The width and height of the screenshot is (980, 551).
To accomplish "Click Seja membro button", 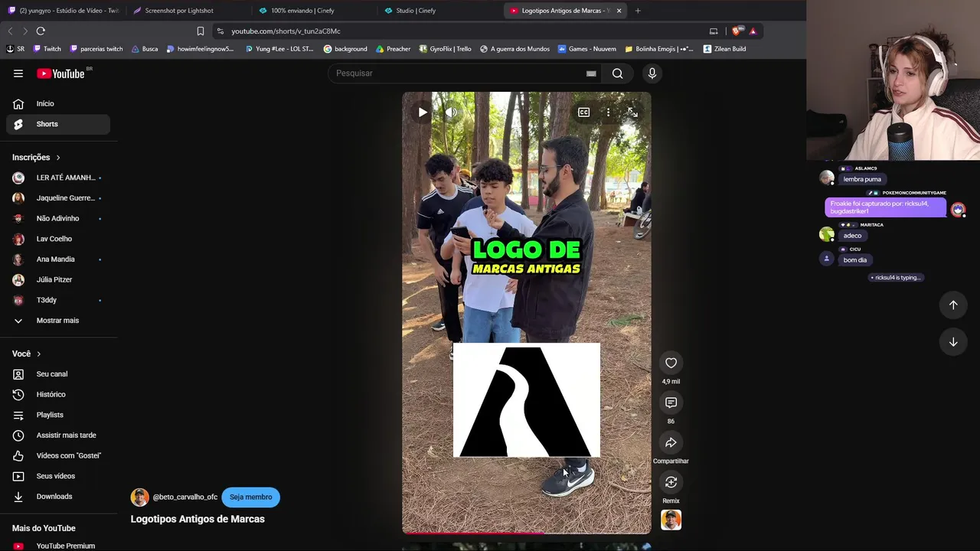I will tap(251, 497).
